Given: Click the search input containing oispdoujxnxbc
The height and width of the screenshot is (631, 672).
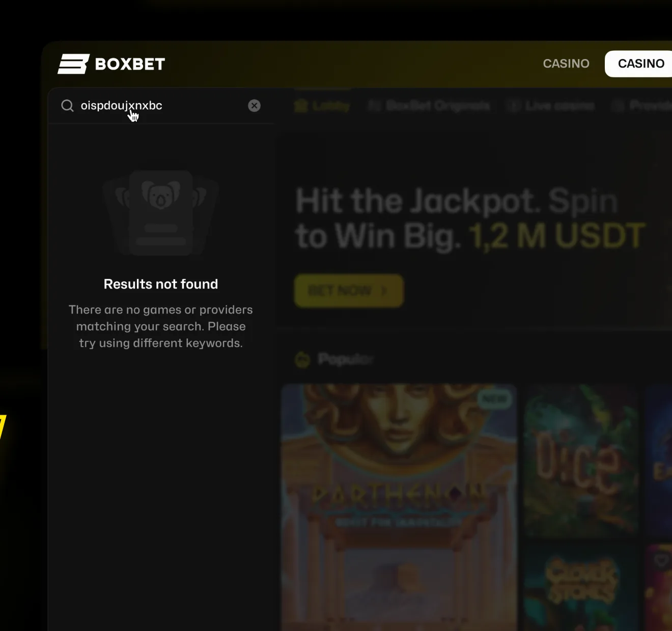Looking at the screenshot, I should point(161,105).
